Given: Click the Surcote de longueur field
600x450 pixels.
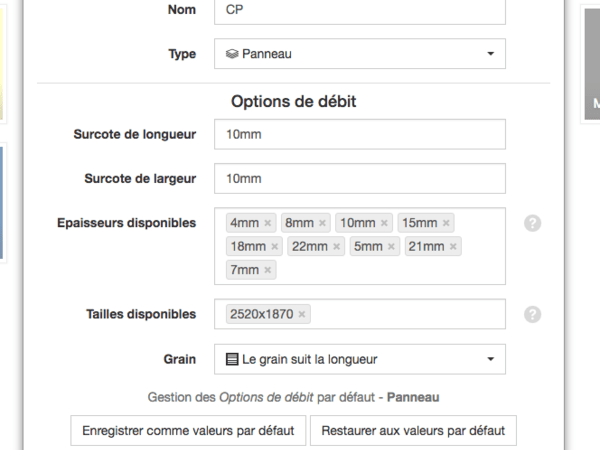Looking at the screenshot, I should point(360,135).
